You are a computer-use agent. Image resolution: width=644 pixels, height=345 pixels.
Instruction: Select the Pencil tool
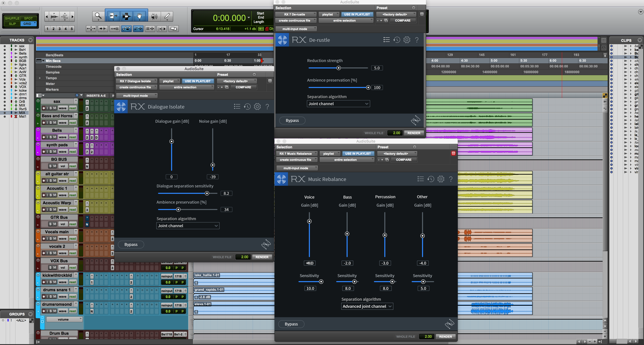(167, 17)
